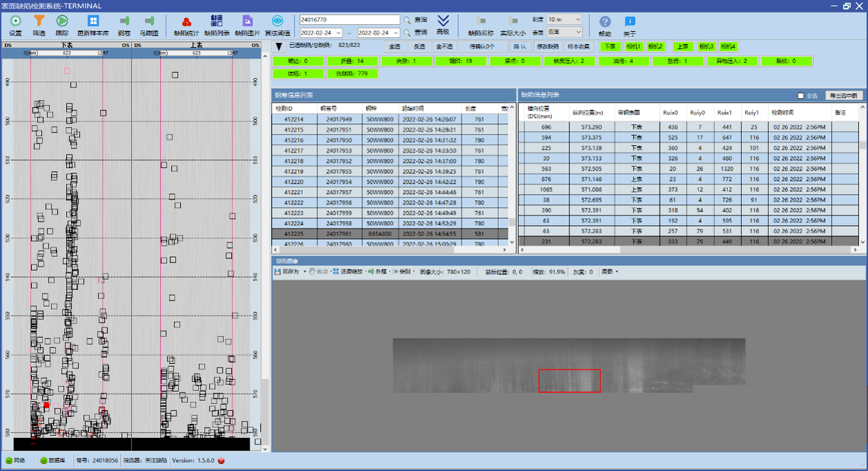The width and height of the screenshot is (868, 471).
Task: Click the green 辊印: 19 defect filter
Action: tap(462, 61)
